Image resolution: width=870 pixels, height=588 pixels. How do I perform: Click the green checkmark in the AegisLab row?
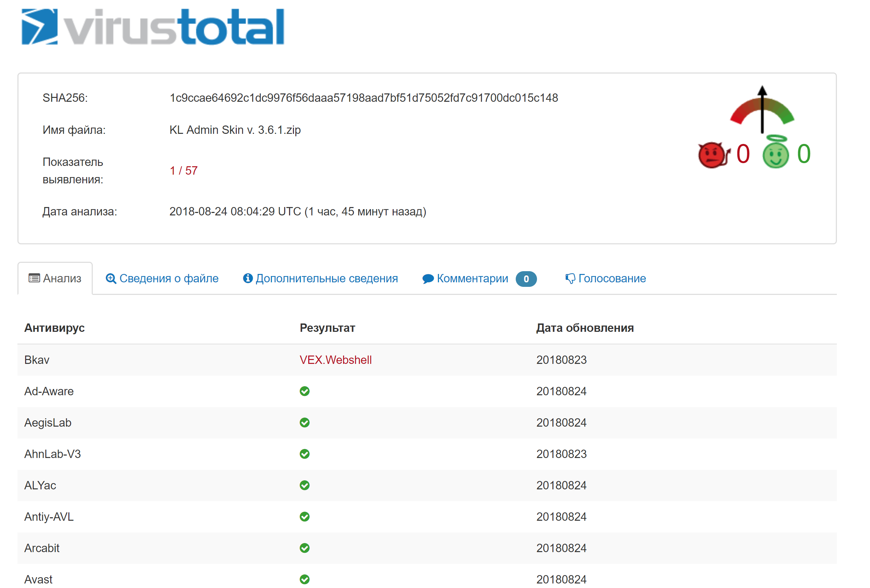[305, 422]
